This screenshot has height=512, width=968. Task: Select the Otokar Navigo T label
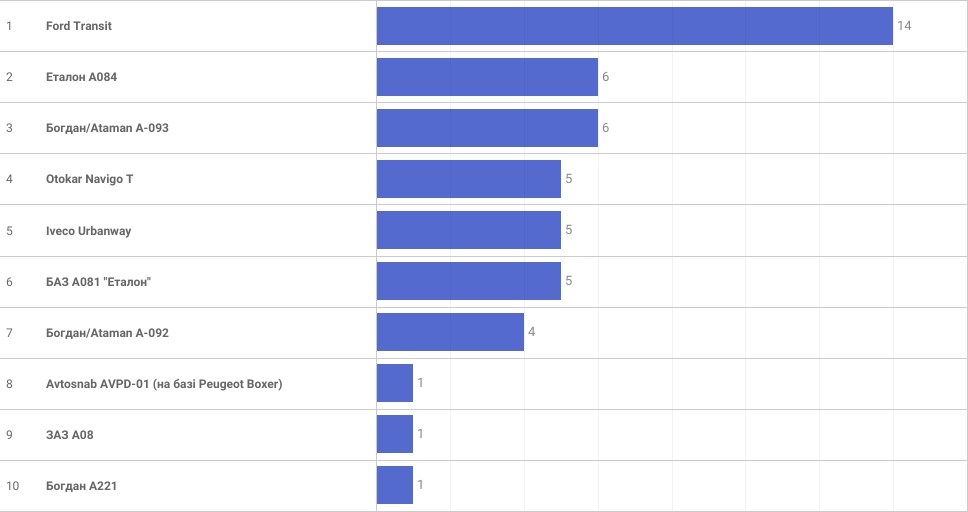[x=89, y=179]
